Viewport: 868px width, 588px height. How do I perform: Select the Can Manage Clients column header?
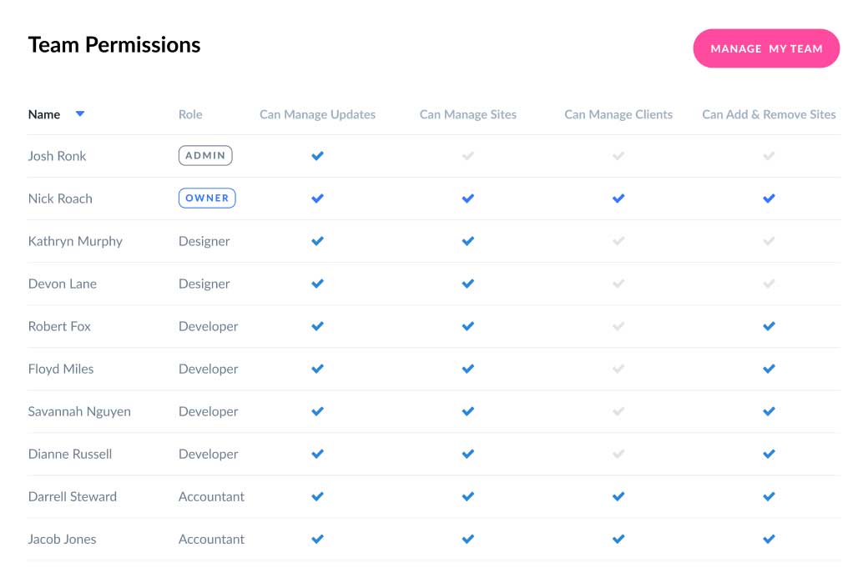(x=618, y=114)
